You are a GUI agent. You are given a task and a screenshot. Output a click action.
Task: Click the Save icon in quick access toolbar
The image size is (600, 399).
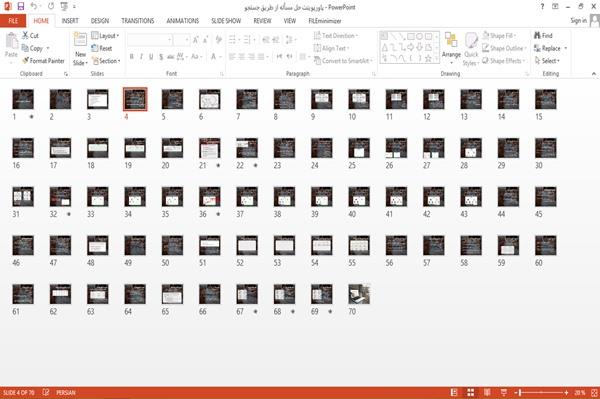click(x=21, y=7)
